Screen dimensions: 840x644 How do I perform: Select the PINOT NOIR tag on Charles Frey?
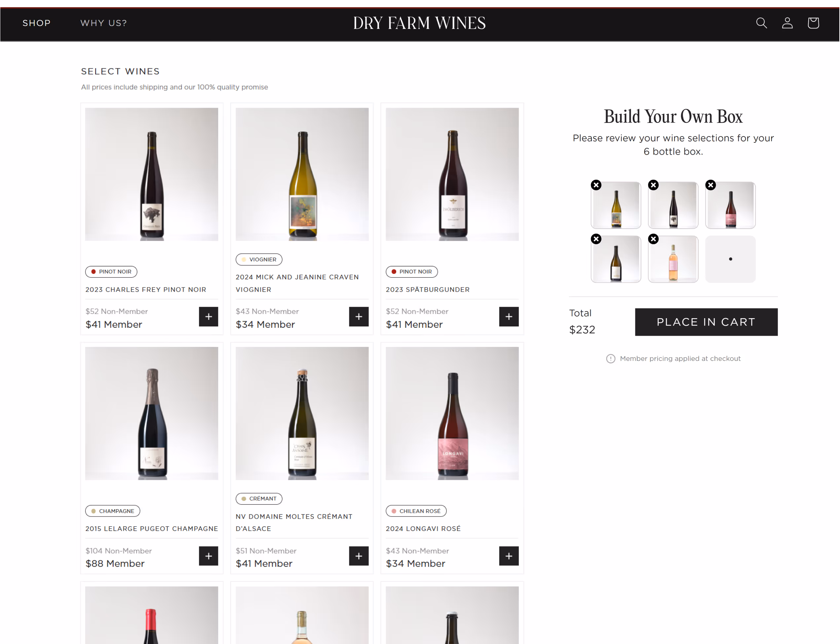111,271
